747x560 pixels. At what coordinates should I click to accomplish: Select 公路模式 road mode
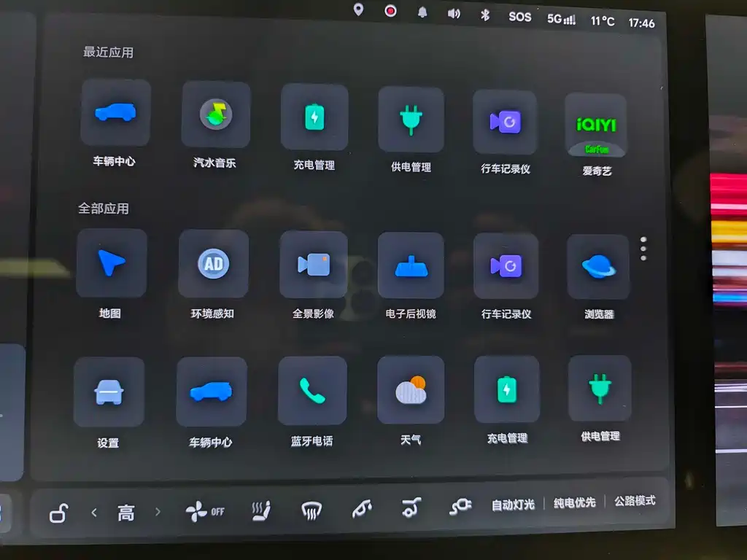click(635, 501)
